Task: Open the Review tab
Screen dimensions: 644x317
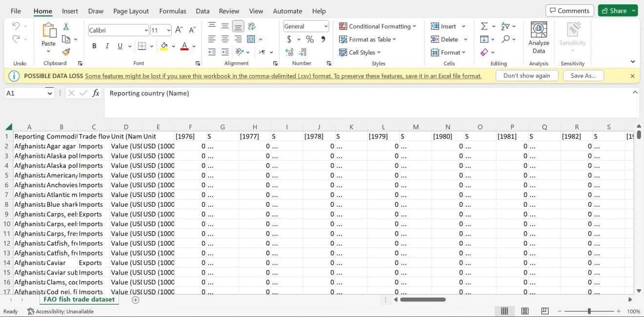Action: pos(229,11)
